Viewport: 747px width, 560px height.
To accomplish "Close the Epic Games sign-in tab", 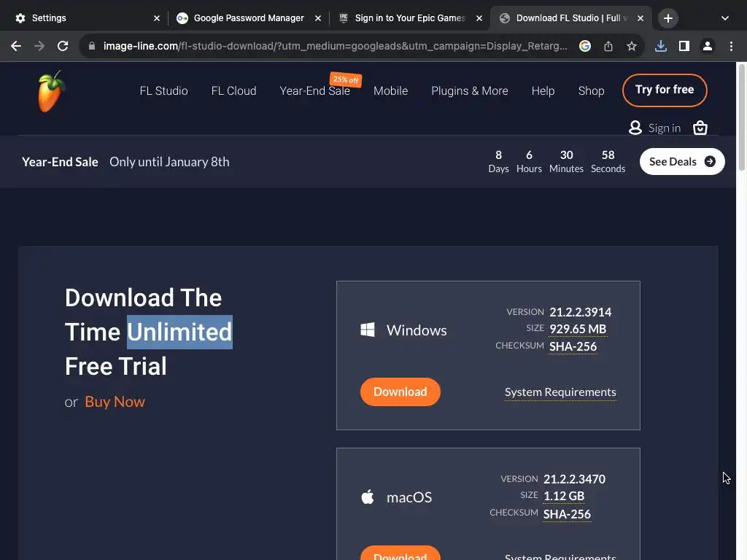I will pos(479,18).
